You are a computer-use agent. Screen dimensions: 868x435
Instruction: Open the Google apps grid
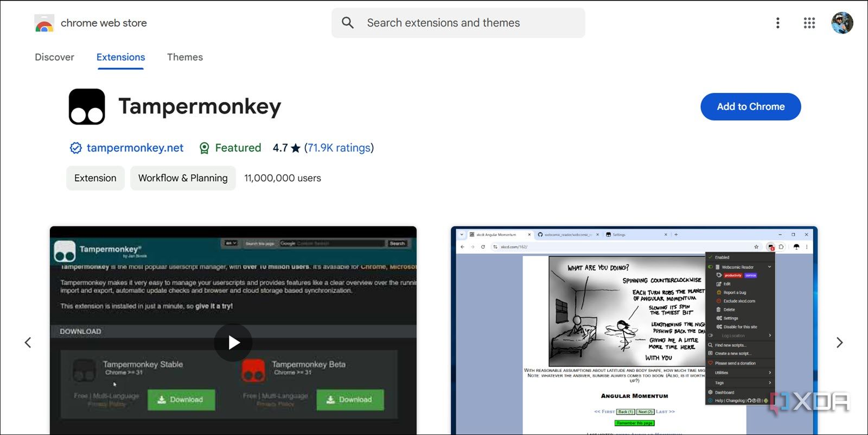coord(809,23)
